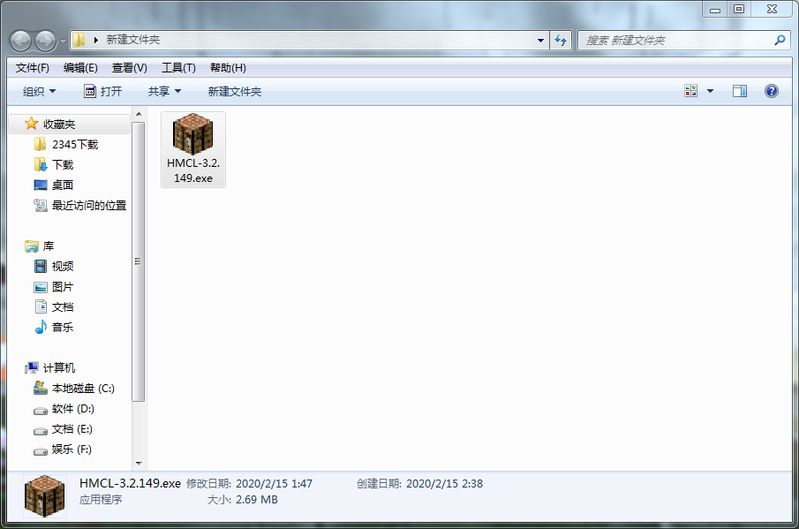
Task: Open the 查看(V) menu
Action: tap(129, 68)
